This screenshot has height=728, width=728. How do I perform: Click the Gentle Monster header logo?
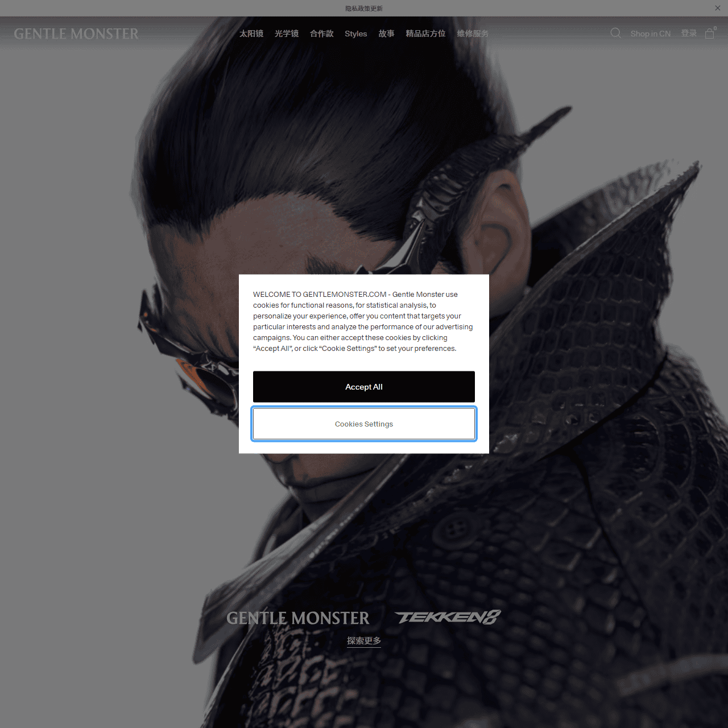(x=76, y=34)
